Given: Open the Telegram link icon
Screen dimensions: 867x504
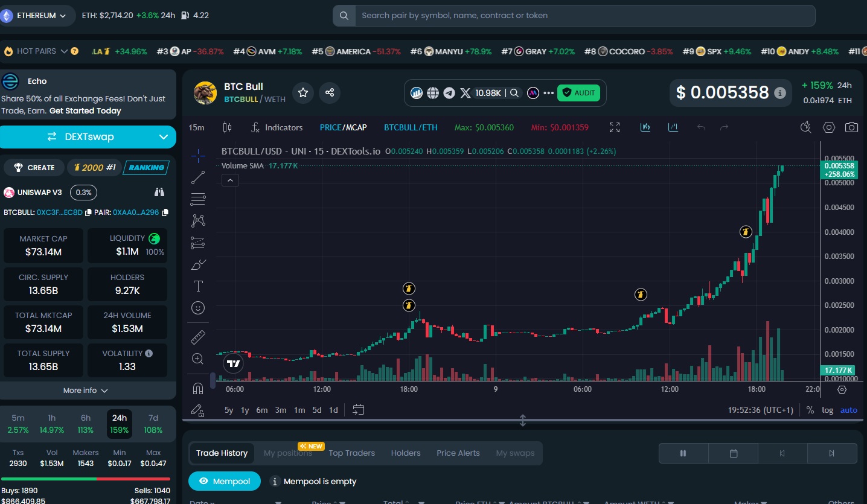Looking at the screenshot, I should (x=449, y=93).
